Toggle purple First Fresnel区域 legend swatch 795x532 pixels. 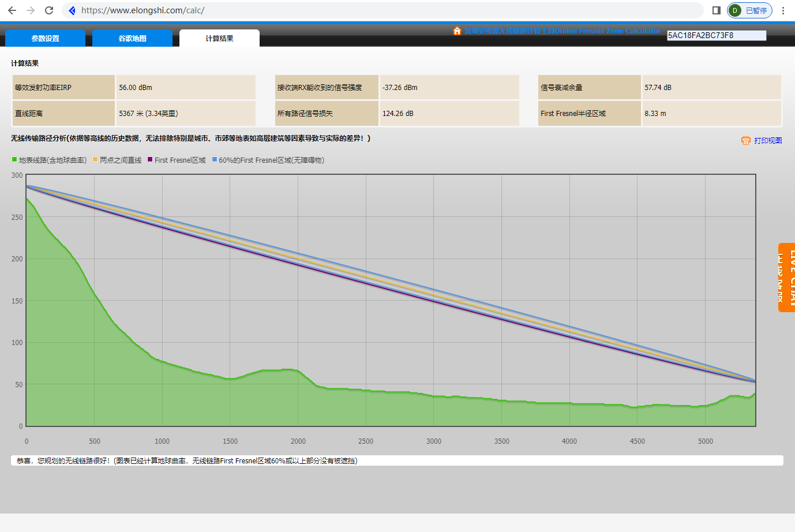tap(150, 160)
